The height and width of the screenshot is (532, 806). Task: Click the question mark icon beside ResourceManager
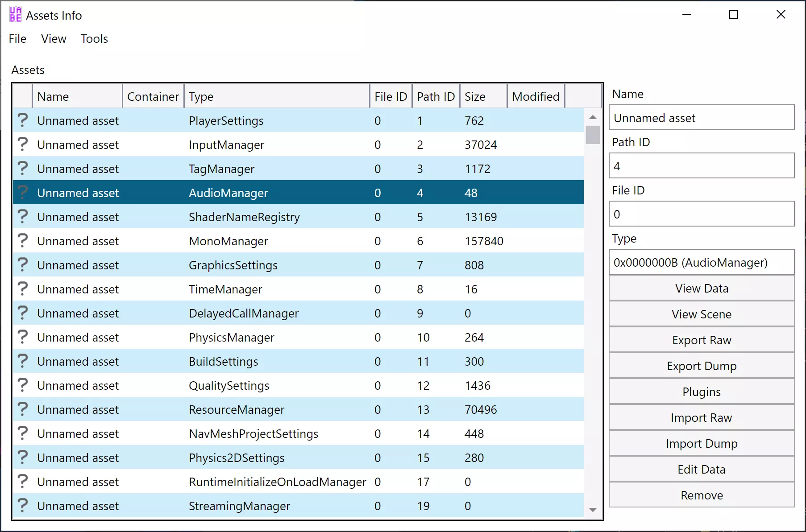[23, 409]
